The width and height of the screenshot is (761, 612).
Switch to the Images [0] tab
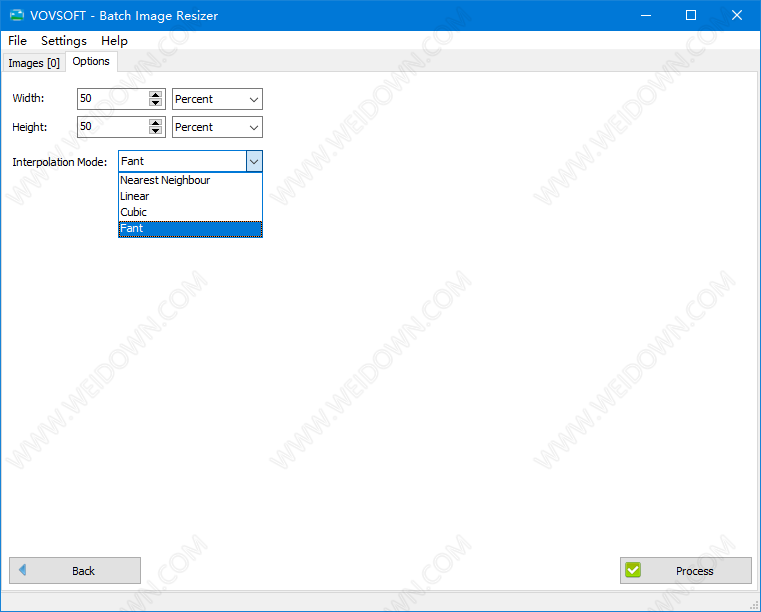(x=34, y=63)
